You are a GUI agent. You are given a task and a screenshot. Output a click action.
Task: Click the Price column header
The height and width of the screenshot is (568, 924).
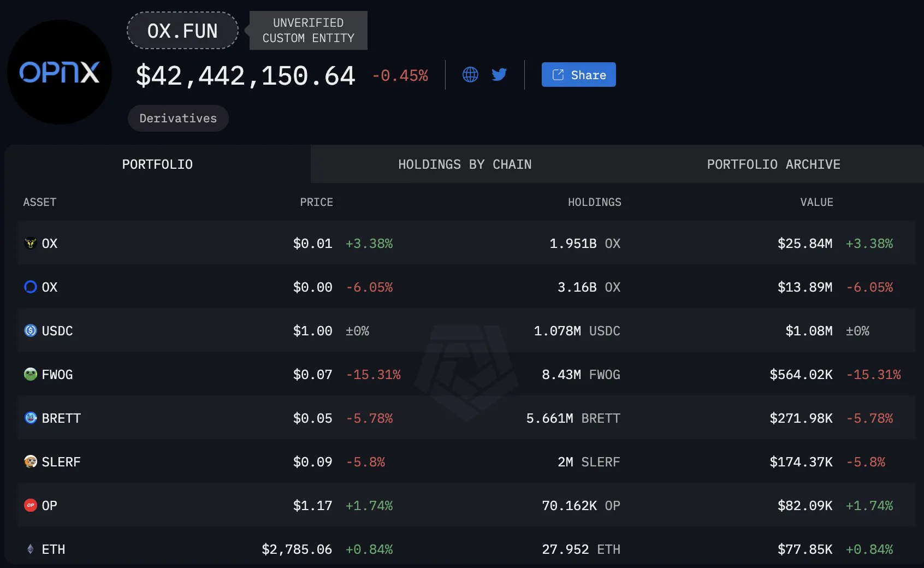pyautogui.click(x=316, y=202)
